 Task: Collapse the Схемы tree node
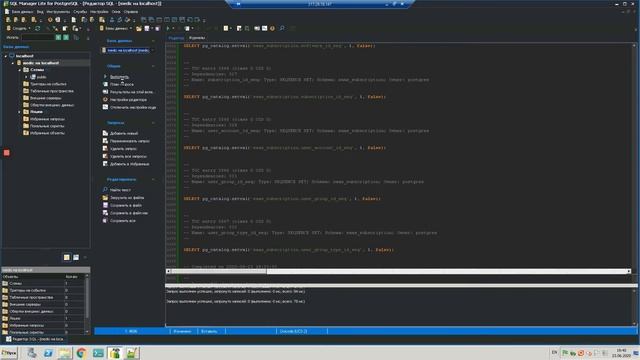20,70
